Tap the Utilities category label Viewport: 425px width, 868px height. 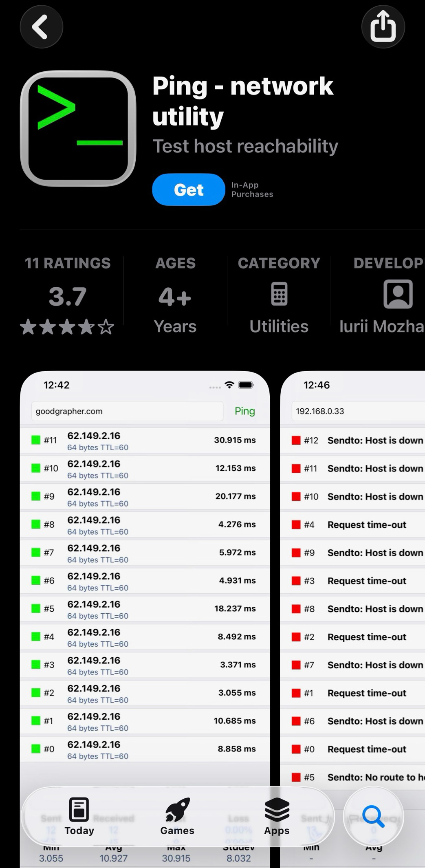click(x=279, y=326)
